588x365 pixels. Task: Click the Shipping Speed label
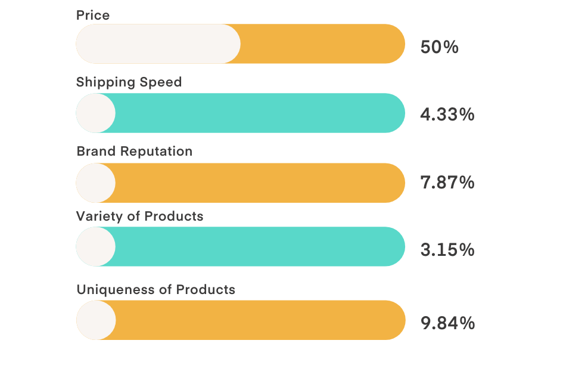pyautogui.click(x=129, y=82)
